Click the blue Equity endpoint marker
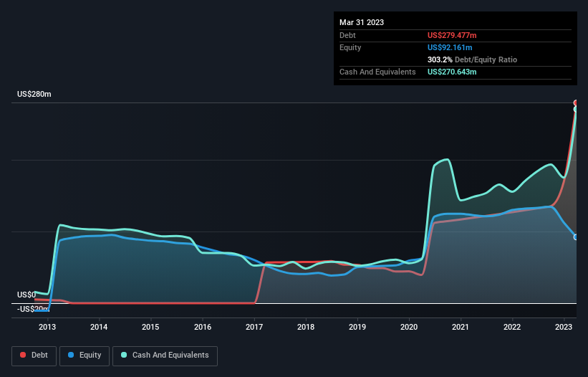Viewport: 588px width, 377px height. (x=576, y=237)
